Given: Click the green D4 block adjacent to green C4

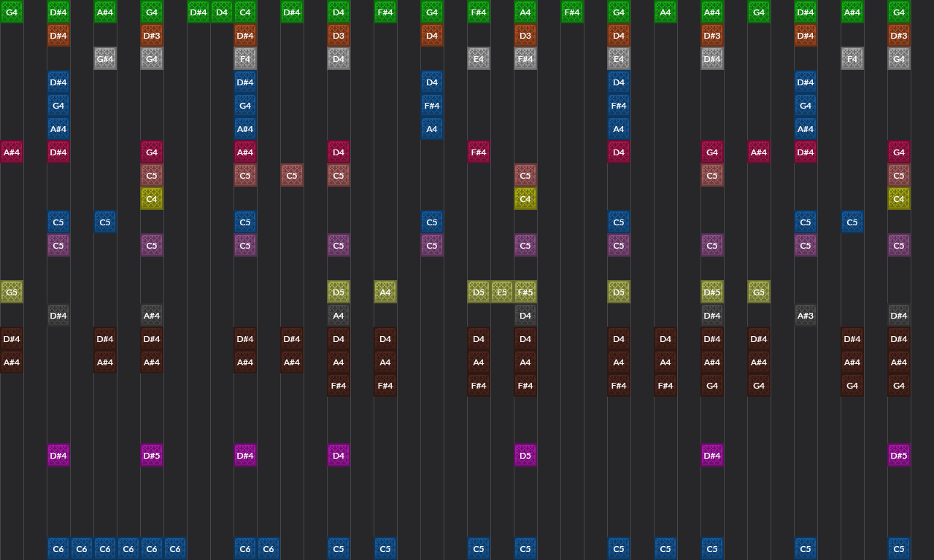Looking at the screenshot, I should [222, 12].
